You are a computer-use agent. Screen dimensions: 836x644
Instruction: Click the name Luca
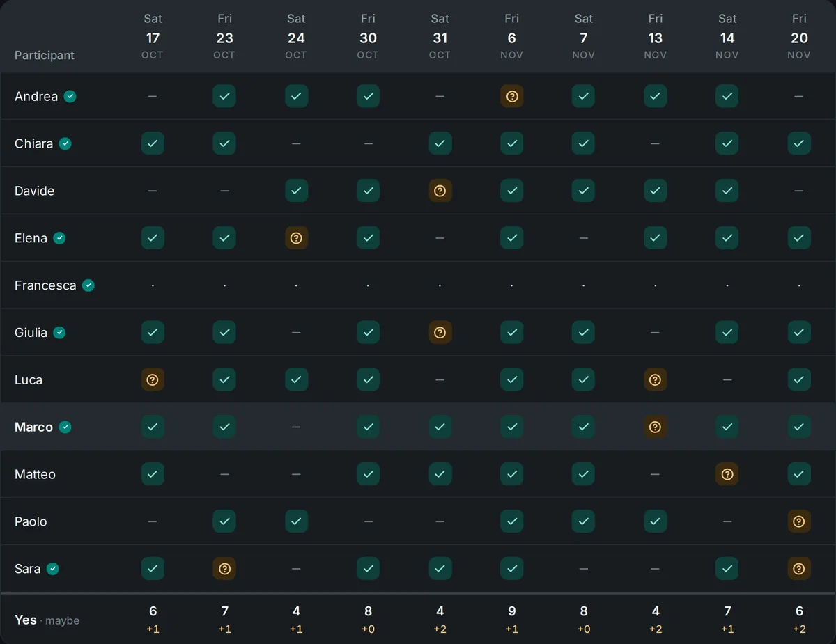29,380
